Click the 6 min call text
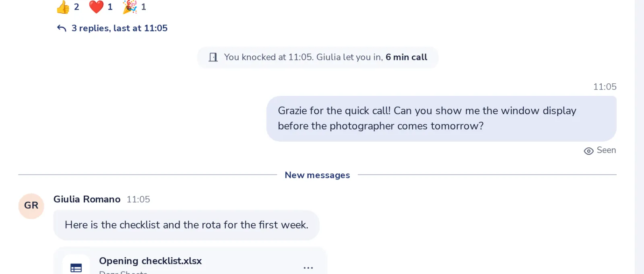The width and height of the screenshot is (644, 274). click(x=406, y=57)
